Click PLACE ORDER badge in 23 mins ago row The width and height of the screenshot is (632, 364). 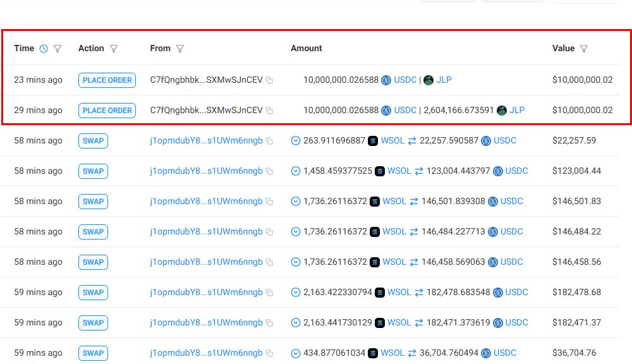click(x=107, y=80)
